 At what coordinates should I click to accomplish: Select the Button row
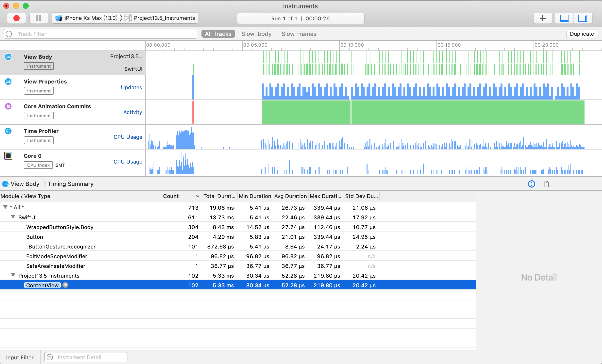(238, 237)
